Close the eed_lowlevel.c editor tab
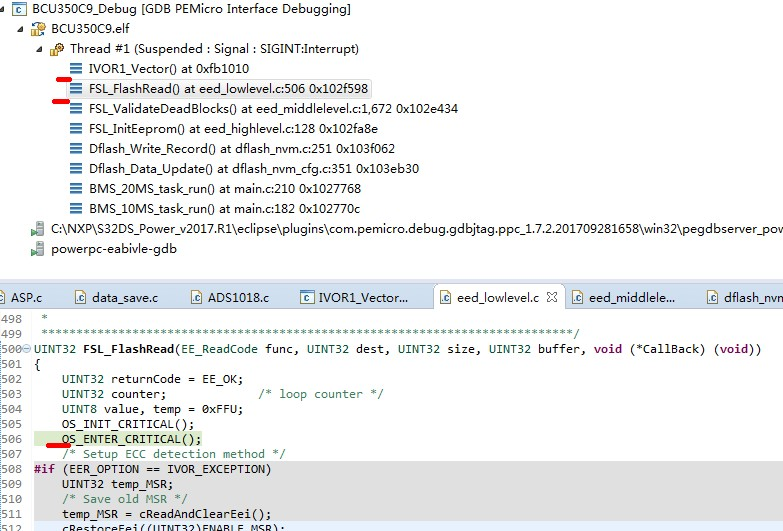The width and height of the screenshot is (783, 531). coord(552,297)
